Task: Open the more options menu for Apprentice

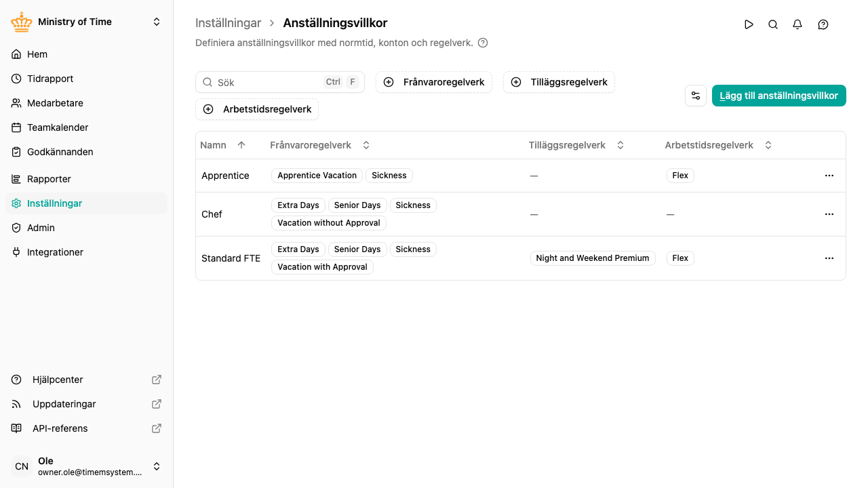Action: pyautogui.click(x=829, y=176)
